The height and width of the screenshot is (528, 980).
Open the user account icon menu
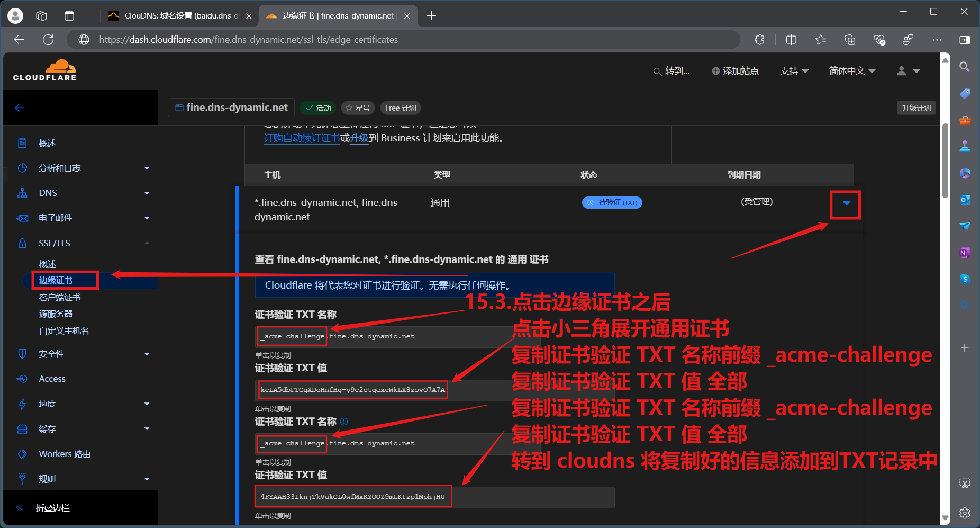909,71
